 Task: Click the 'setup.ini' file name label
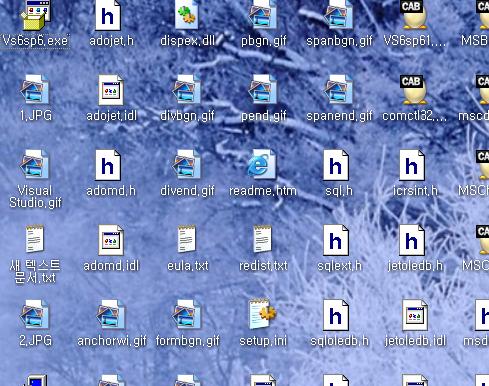(x=263, y=341)
